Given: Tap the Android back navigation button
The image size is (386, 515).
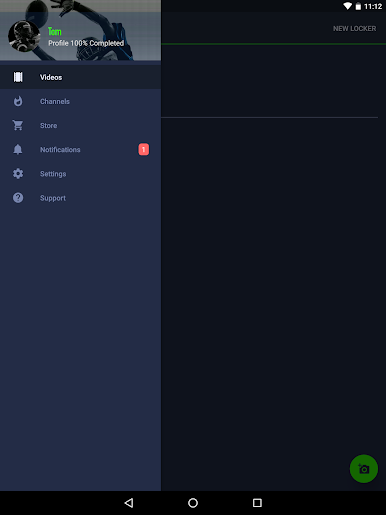Looking at the screenshot, I should tap(129, 503).
